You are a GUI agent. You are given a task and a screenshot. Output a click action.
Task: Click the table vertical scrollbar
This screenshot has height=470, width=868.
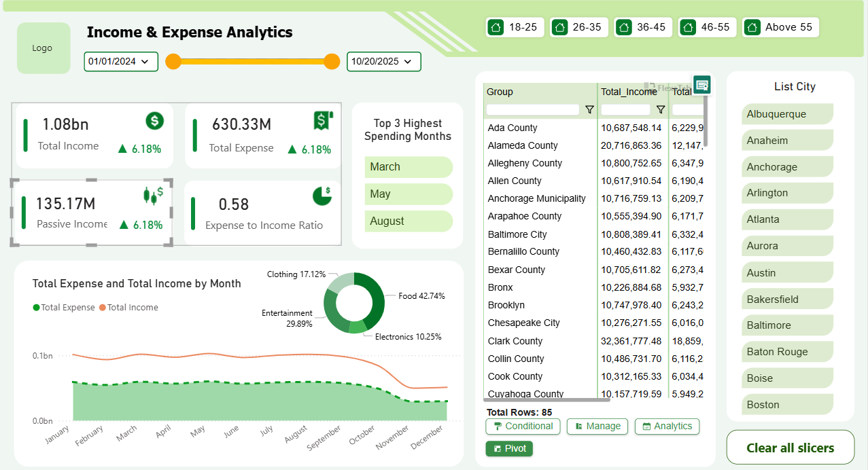706,121
